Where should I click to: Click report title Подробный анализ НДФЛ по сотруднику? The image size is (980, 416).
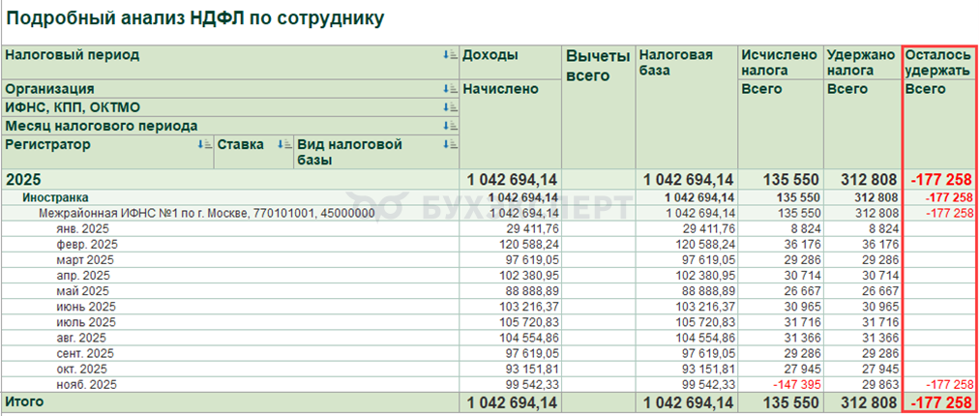194,18
